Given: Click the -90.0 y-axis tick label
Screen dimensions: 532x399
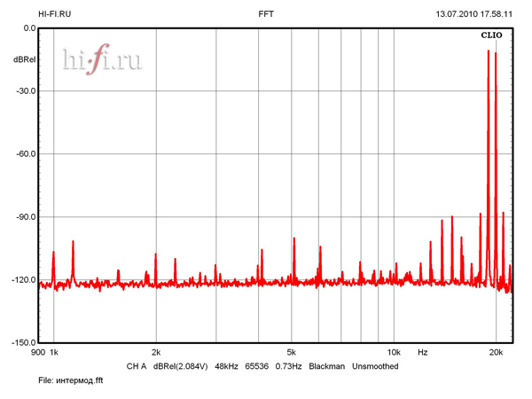Looking at the screenshot, I should pyautogui.click(x=24, y=216).
